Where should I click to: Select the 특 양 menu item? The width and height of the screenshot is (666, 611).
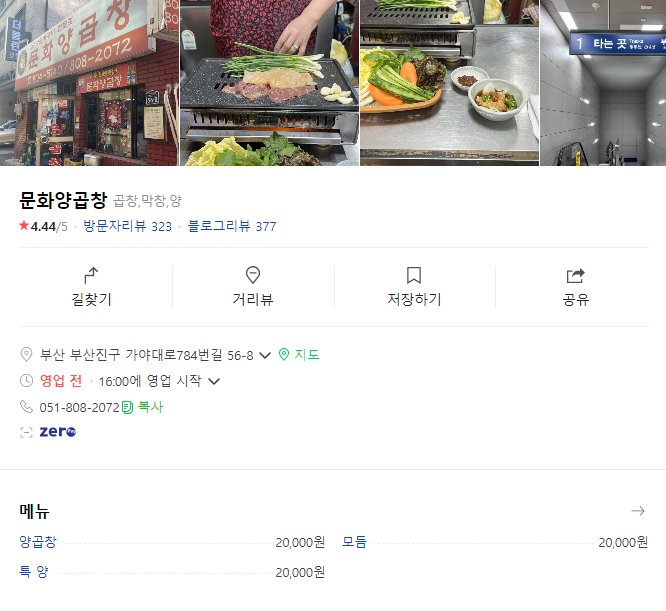(34, 572)
